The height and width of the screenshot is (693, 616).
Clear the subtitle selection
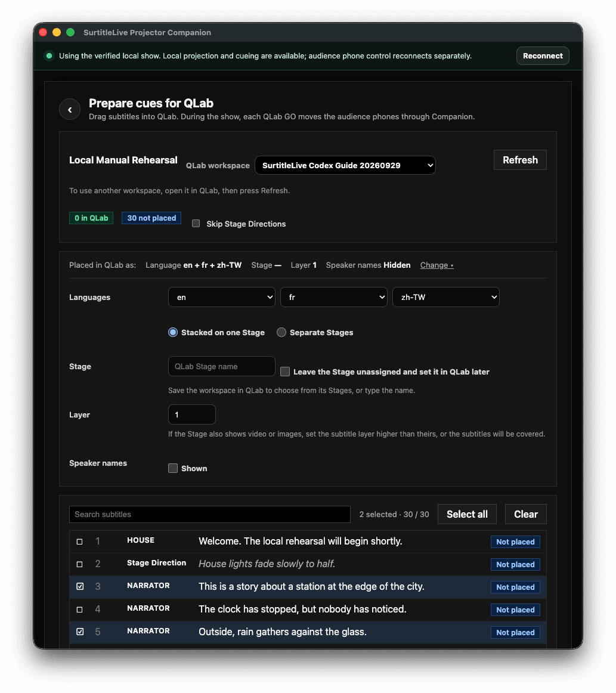tap(526, 515)
